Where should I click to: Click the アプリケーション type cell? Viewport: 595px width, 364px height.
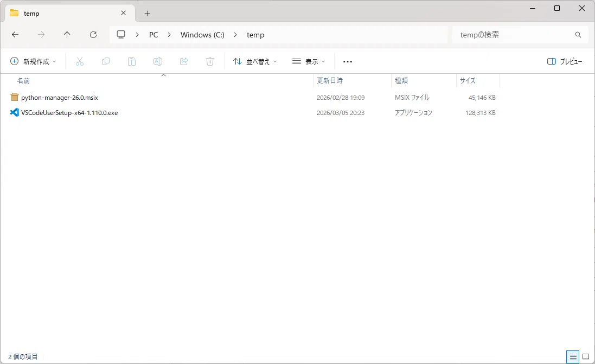point(414,113)
